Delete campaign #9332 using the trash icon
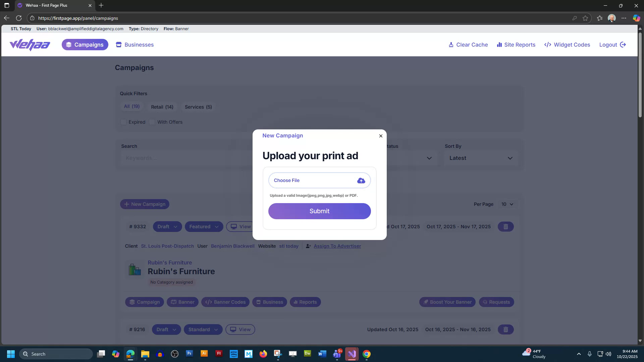Screen dimensions: 644x362 [506, 227]
